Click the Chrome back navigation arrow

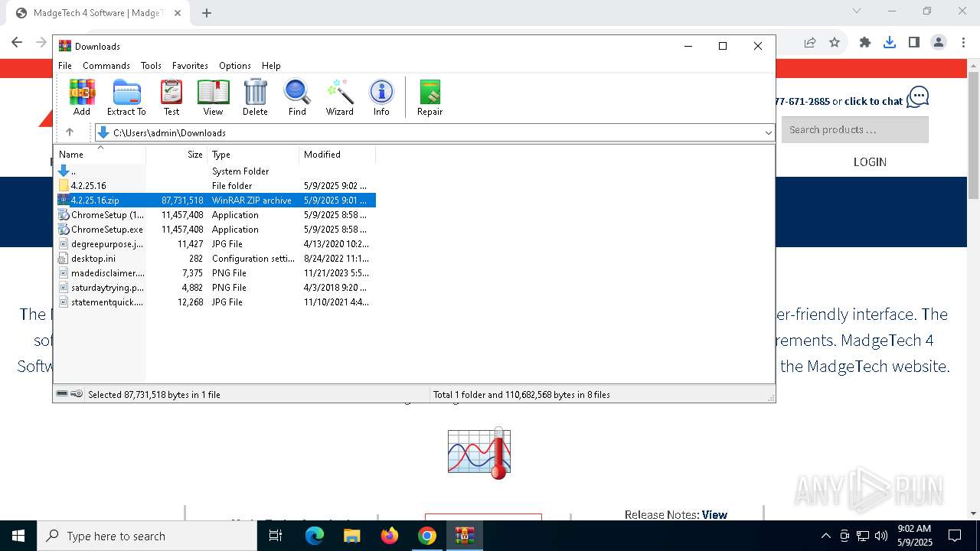click(x=17, y=42)
